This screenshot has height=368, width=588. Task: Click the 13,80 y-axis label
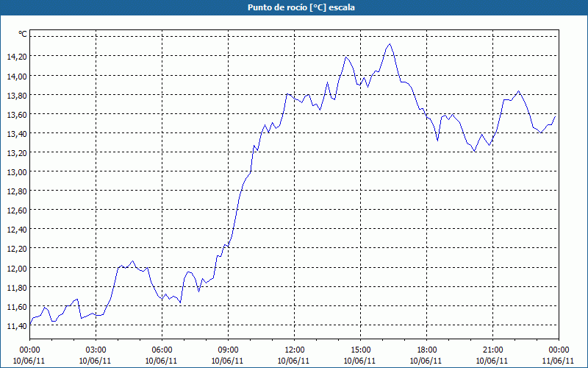(17, 95)
